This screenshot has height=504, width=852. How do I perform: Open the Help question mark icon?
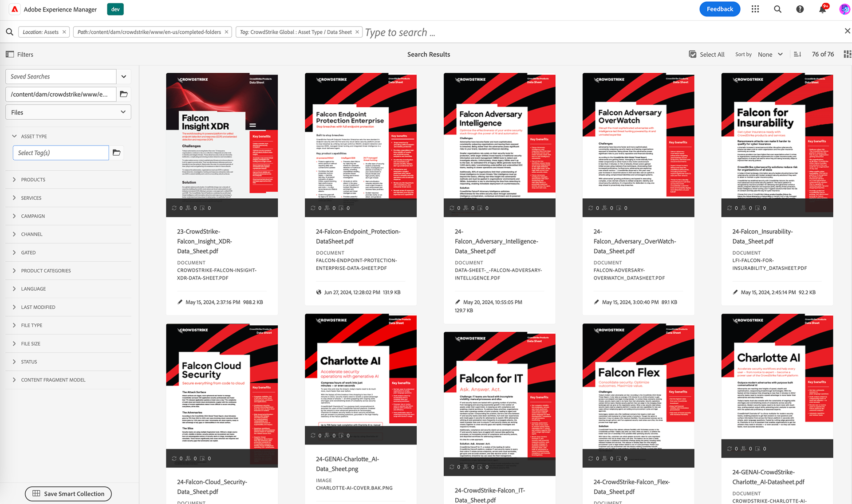800,9
